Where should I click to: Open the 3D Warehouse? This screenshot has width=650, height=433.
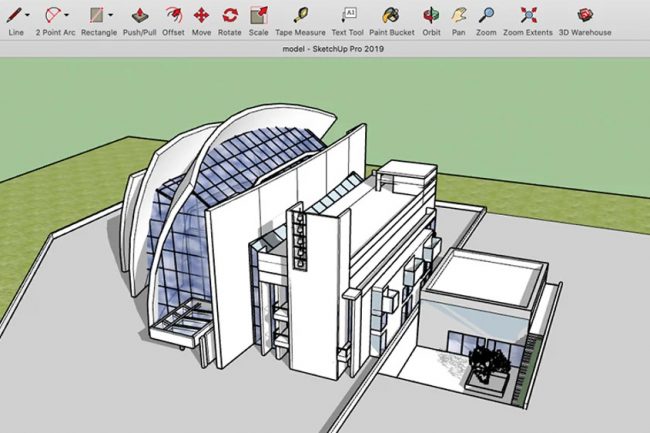click(x=584, y=14)
